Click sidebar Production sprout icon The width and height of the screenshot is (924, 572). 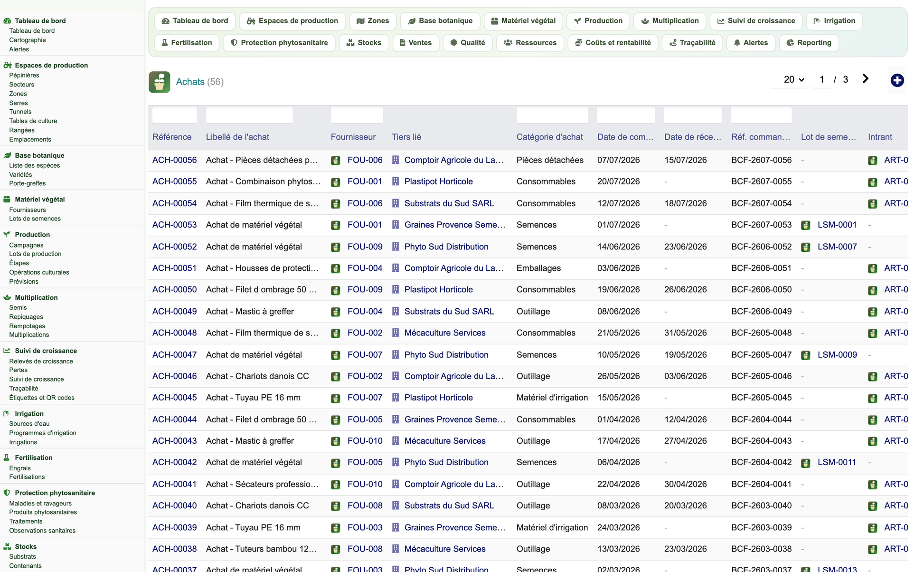pos(7,234)
